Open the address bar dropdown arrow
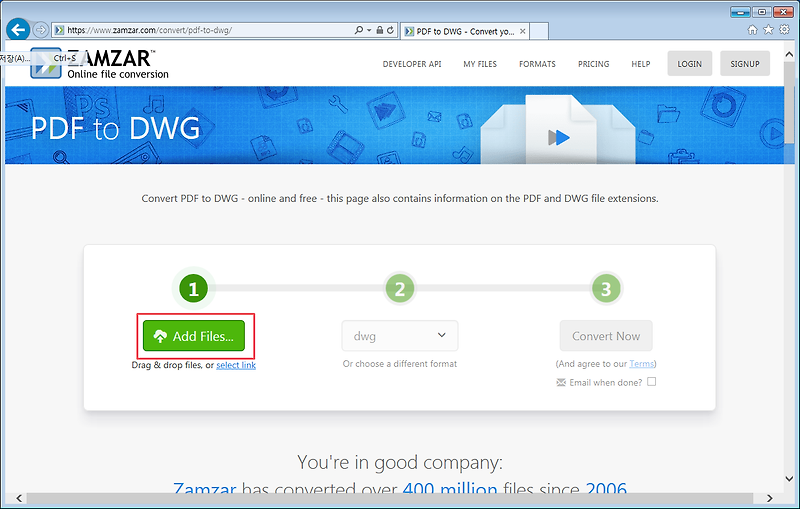The width and height of the screenshot is (800, 509). 369,30
